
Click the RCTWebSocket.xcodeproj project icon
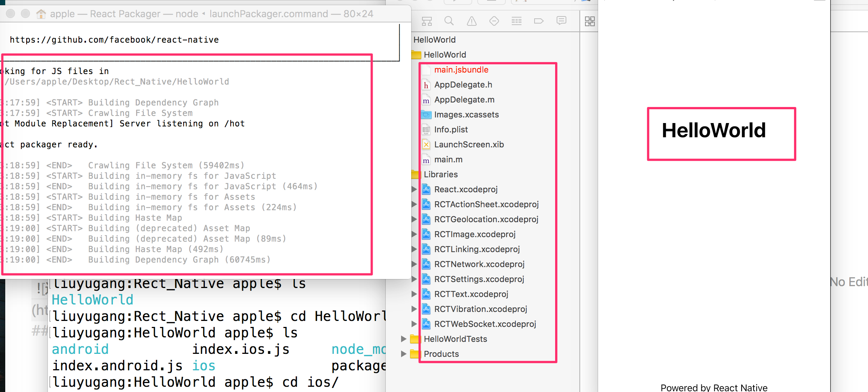(x=426, y=324)
